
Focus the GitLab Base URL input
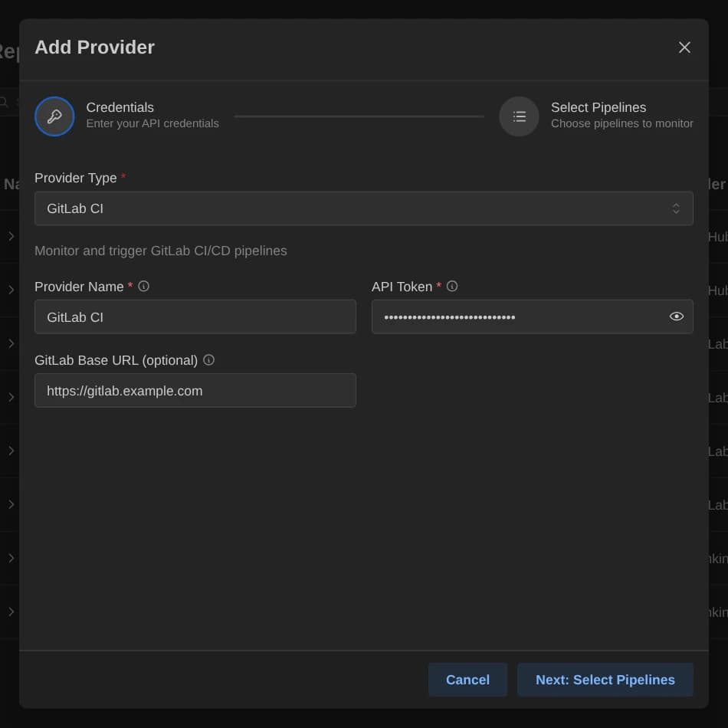click(x=195, y=391)
